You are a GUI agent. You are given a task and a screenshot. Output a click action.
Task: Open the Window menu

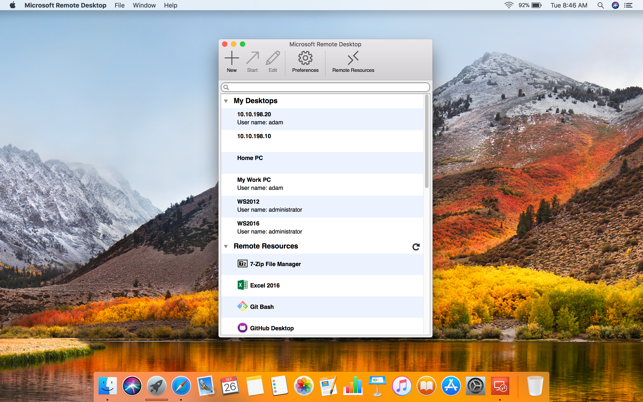pos(144,5)
